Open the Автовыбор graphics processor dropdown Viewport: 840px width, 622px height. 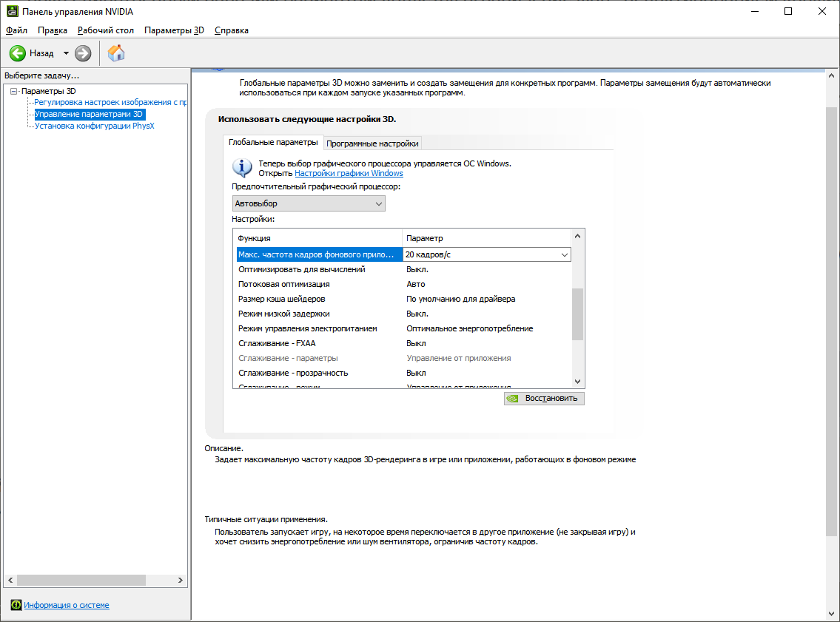click(x=309, y=203)
